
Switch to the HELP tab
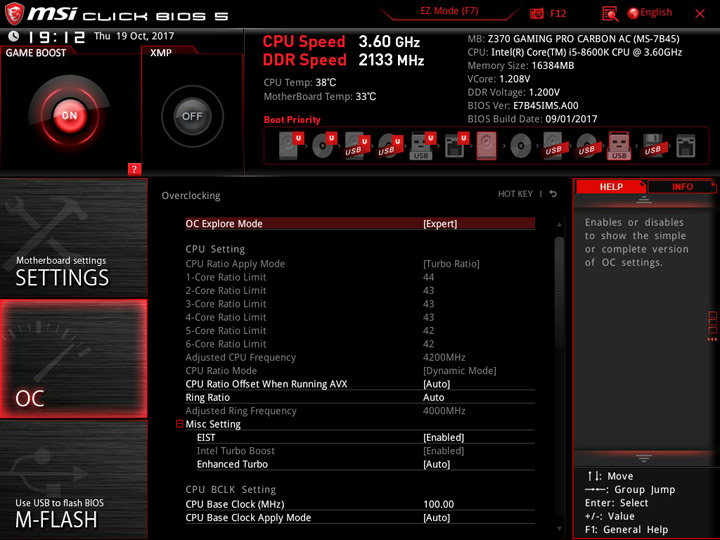coord(611,186)
